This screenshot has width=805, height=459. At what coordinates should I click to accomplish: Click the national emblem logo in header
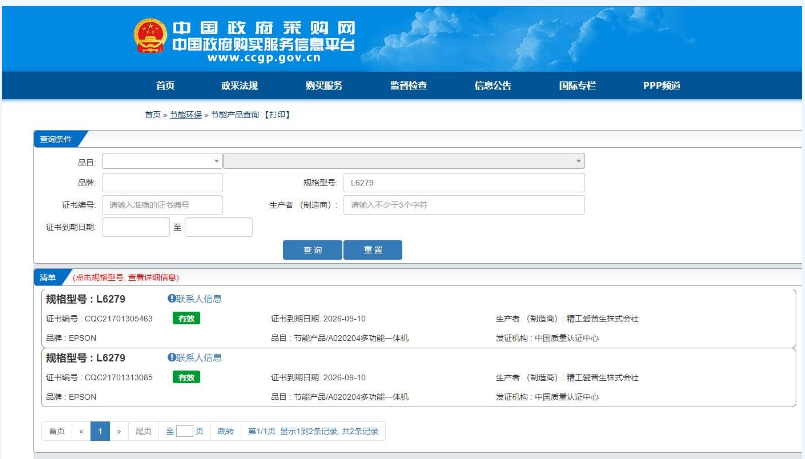(150, 37)
